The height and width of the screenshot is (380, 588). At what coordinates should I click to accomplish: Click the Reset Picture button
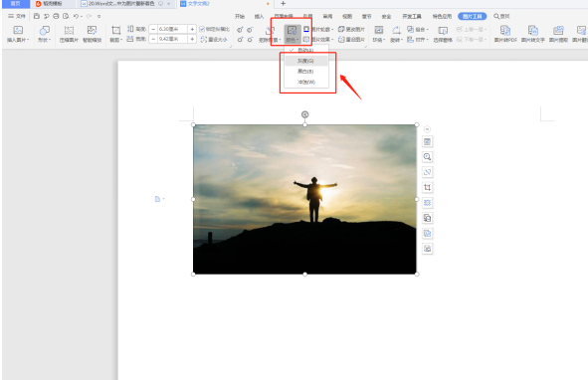(x=351, y=39)
